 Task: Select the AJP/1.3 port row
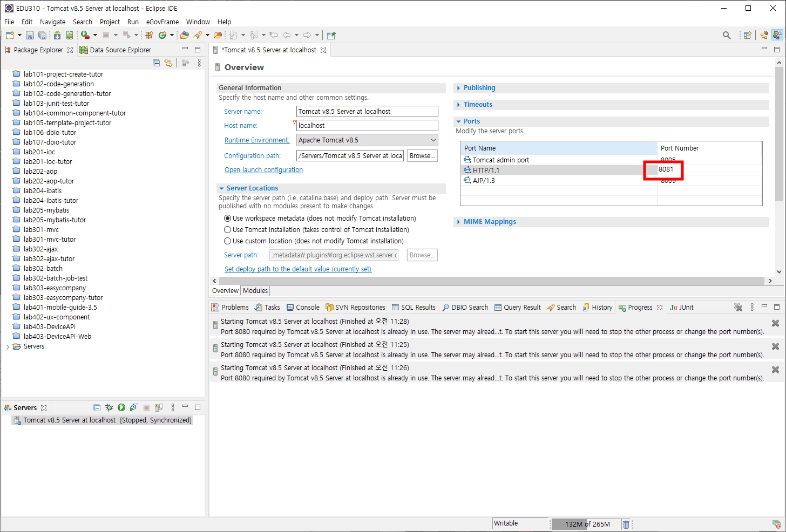[611, 181]
